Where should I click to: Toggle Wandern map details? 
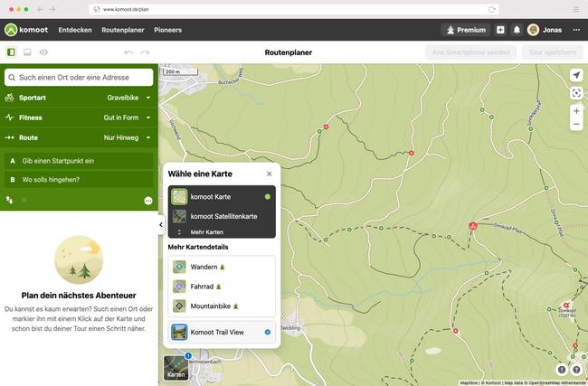point(222,267)
